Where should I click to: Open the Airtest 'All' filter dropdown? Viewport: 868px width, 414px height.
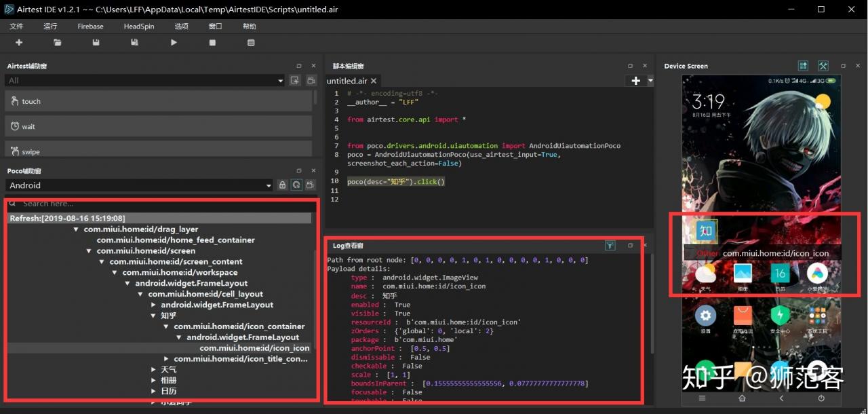pos(145,80)
